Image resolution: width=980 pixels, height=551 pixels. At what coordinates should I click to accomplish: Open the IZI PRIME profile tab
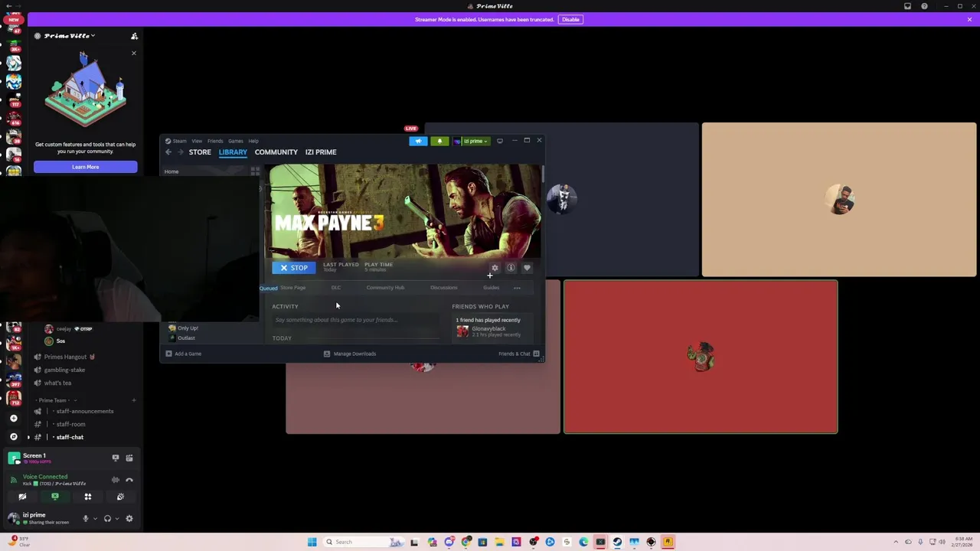(x=321, y=152)
